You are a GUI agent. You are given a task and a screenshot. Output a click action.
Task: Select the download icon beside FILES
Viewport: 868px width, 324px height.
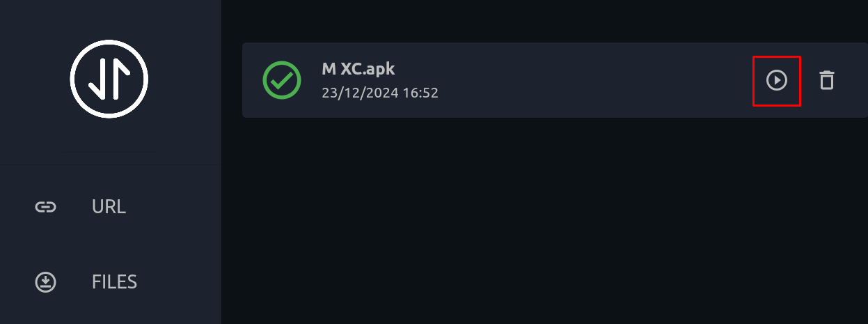coord(45,282)
